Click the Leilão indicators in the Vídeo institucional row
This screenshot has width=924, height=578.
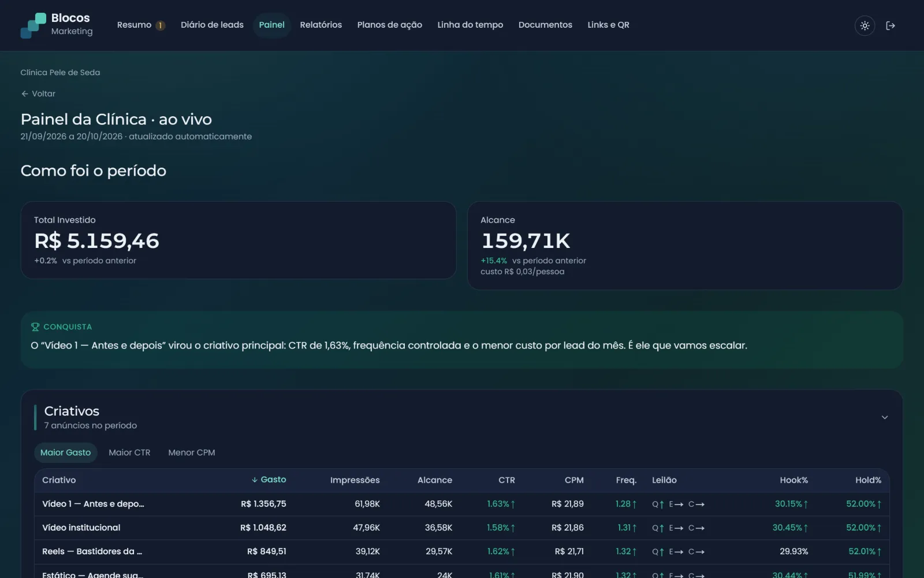(x=678, y=528)
